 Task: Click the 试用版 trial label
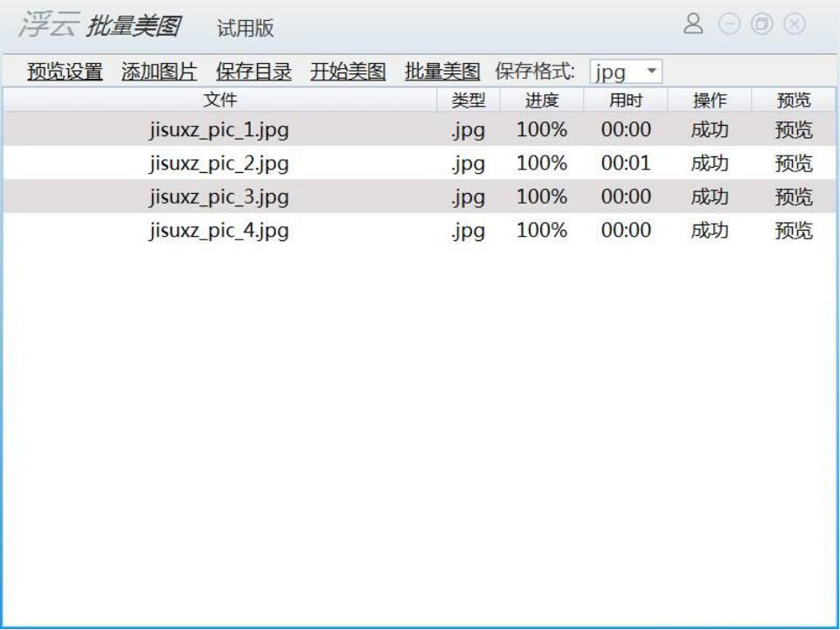pyautogui.click(x=246, y=28)
